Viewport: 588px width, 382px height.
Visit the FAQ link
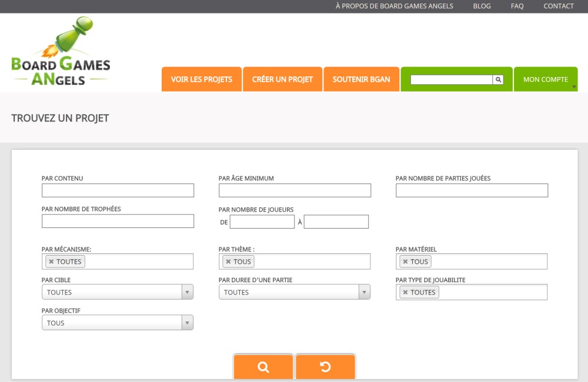(x=517, y=6)
